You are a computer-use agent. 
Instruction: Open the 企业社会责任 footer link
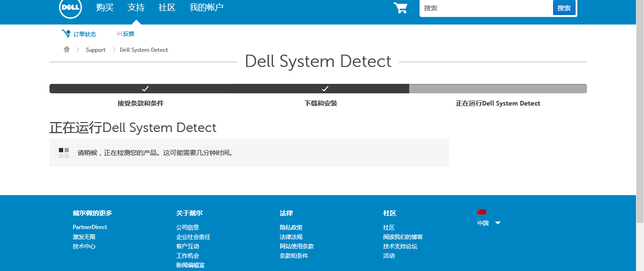point(193,237)
